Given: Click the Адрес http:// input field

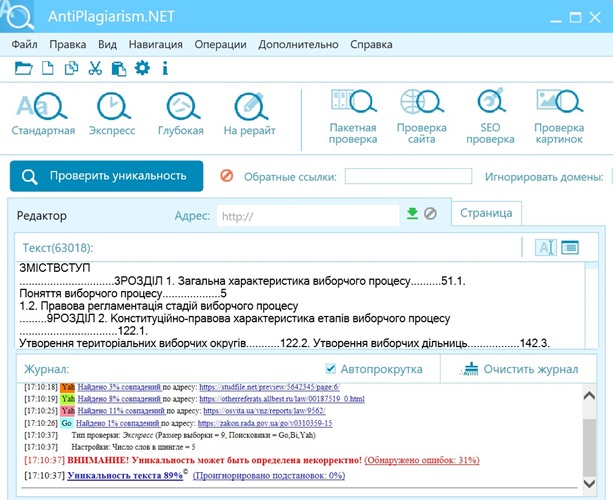Looking at the screenshot, I should [x=308, y=216].
